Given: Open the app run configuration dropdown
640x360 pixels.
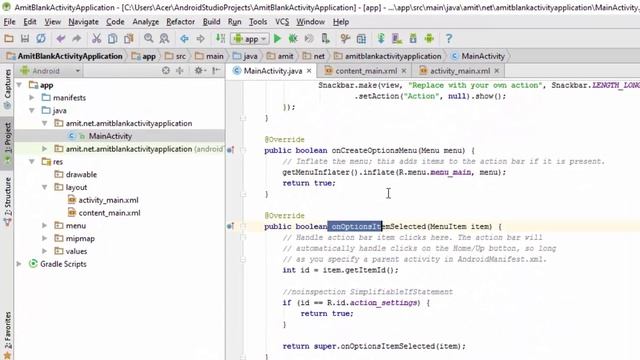Looking at the screenshot, I should coord(250,39).
